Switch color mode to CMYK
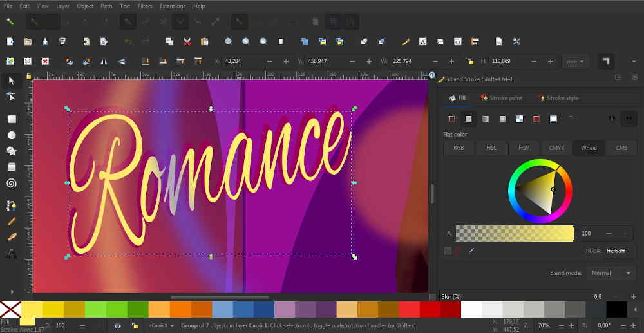 [x=556, y=147]
